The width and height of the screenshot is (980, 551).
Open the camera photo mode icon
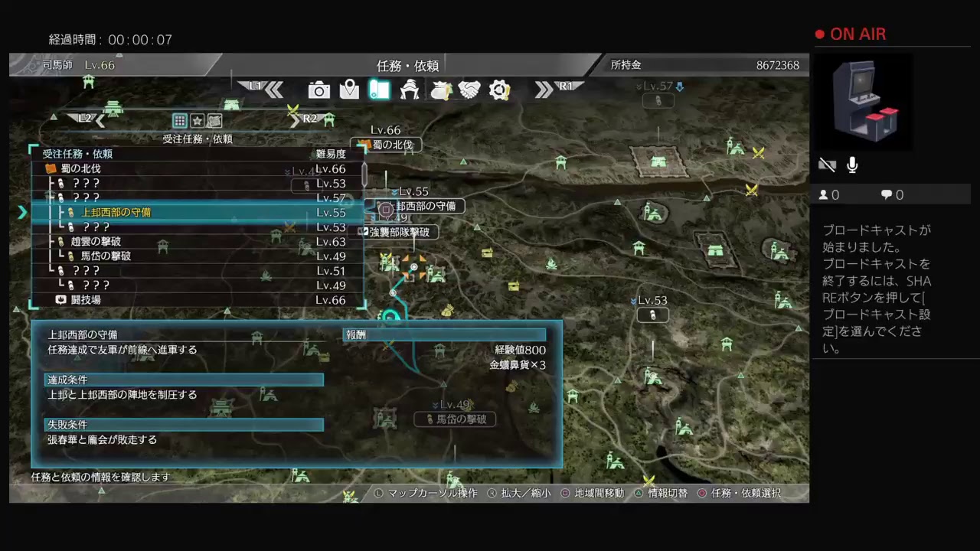(318, 90)
